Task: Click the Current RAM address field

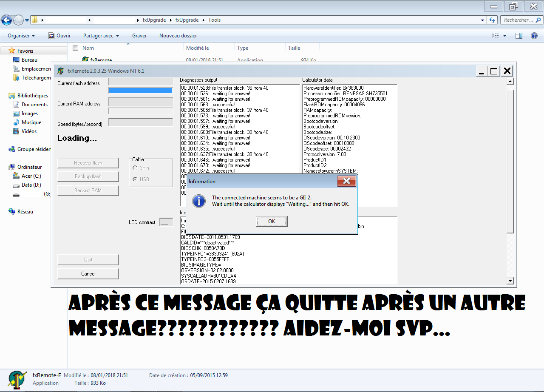Action: [141, 102]
